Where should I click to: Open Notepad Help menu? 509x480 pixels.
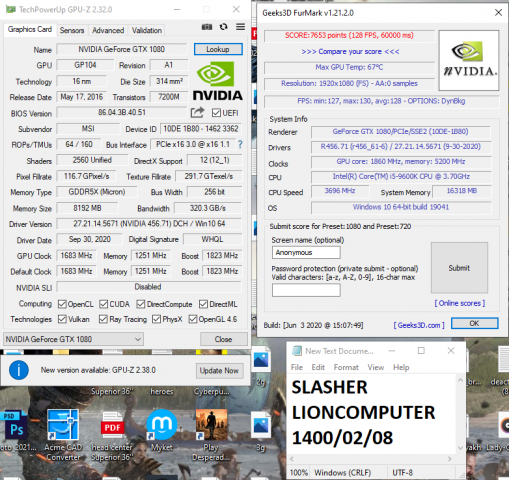(x=401, y=367)
